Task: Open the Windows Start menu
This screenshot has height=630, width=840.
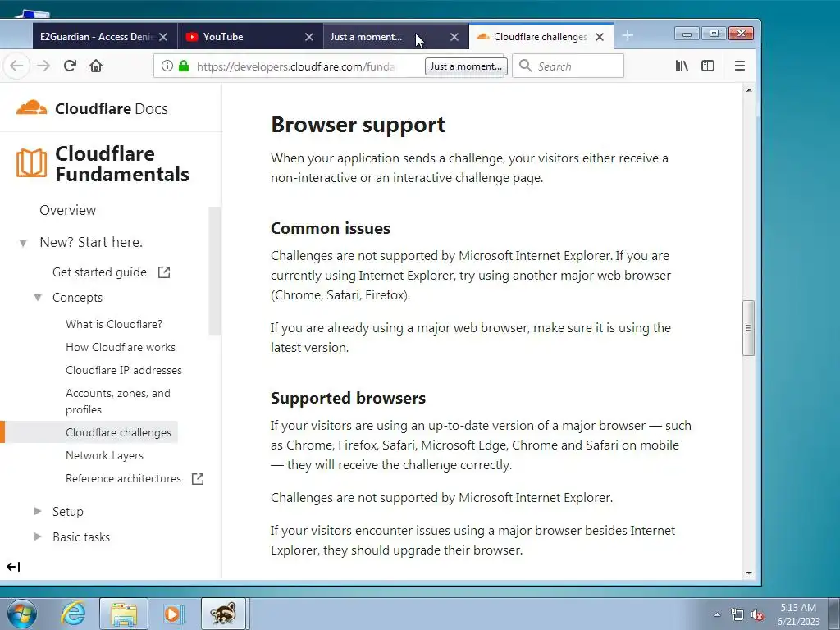Action: tap(22, 614)
